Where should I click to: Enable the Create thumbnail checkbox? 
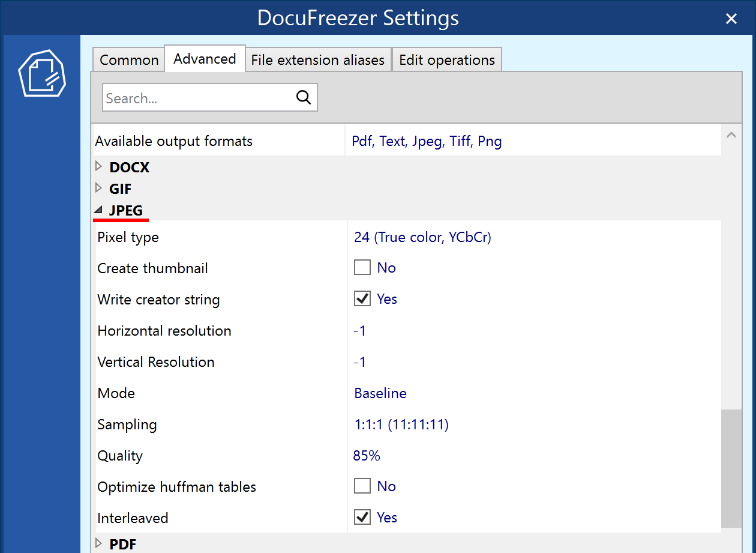click(362, 268)
